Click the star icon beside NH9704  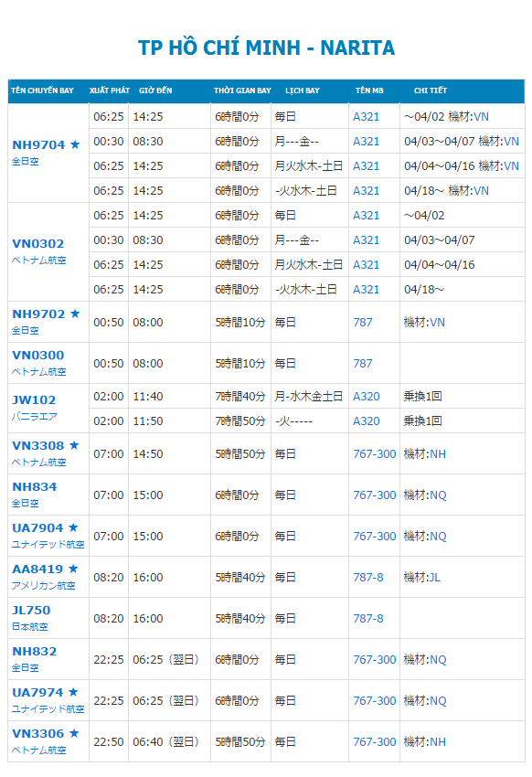(75, 144)
